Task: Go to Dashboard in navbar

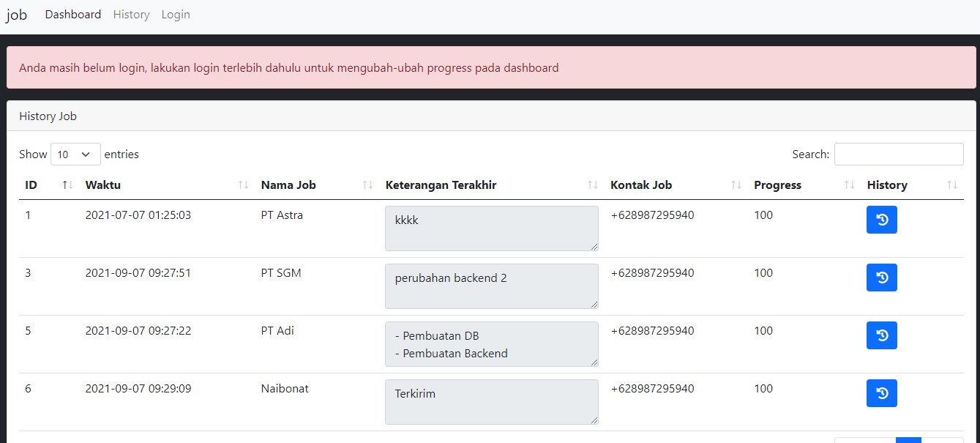Action: [73, 15]
